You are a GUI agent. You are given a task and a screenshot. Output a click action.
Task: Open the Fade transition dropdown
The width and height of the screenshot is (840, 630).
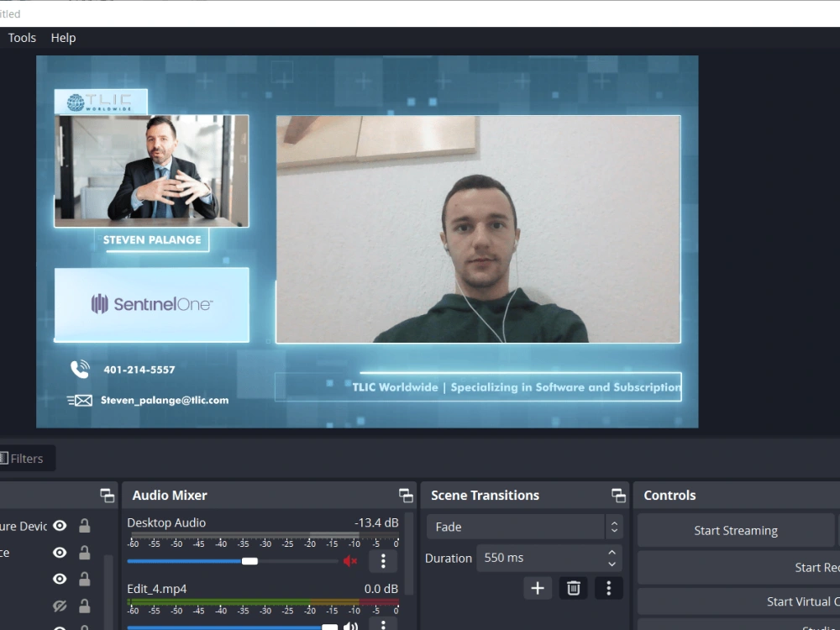pos(525,528)
